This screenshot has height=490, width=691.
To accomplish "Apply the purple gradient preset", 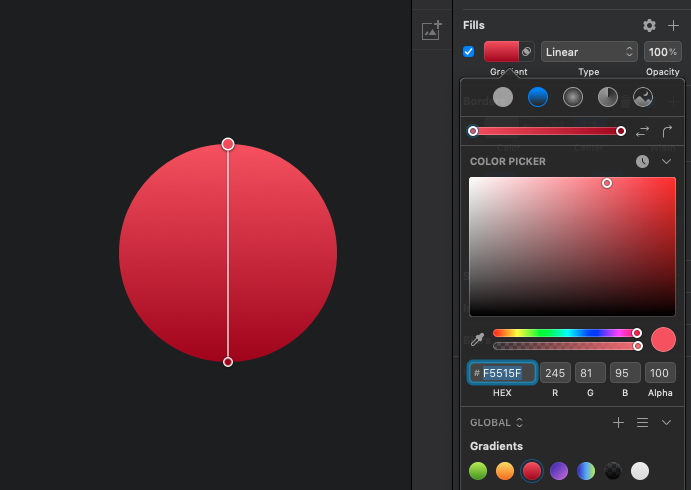I will click(x=559, y=471).
